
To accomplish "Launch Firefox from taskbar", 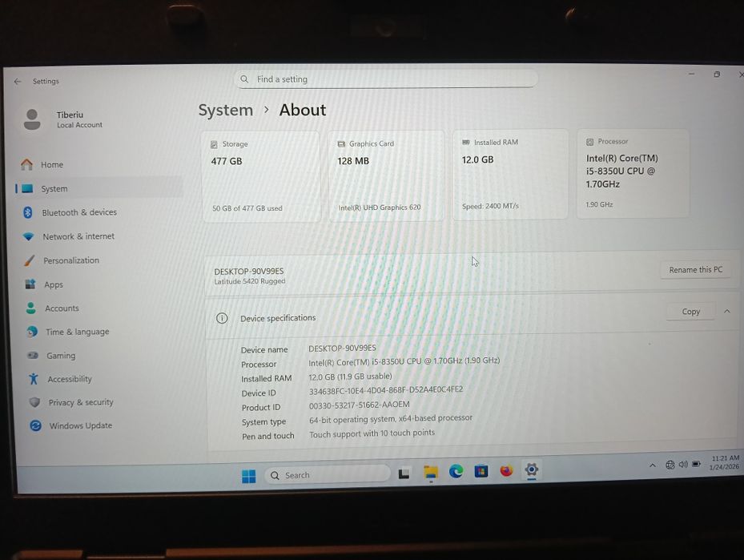I will pyautogui.click(x=506, y=470).
